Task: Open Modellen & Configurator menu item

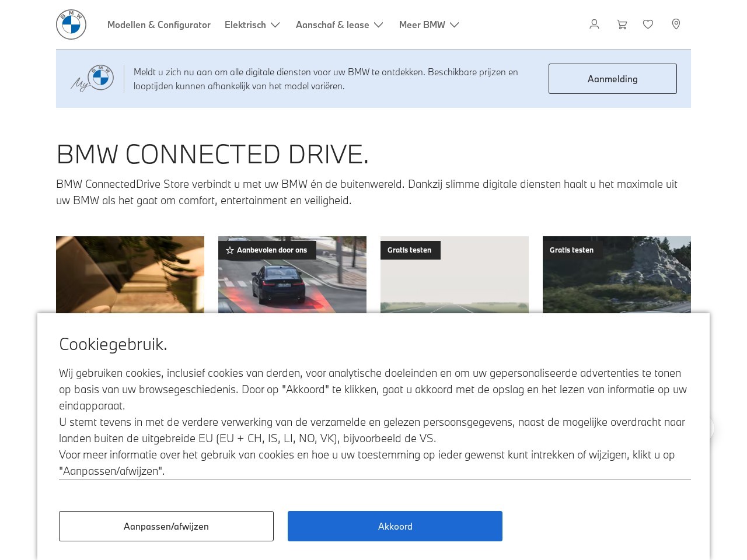Action: [x=159, y=24]
